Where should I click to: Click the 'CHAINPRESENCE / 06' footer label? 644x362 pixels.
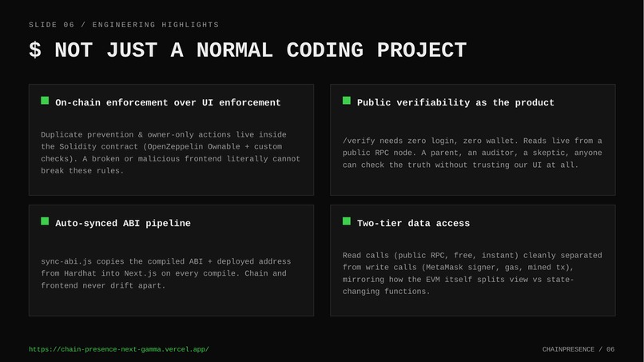[x=578, y=349]
